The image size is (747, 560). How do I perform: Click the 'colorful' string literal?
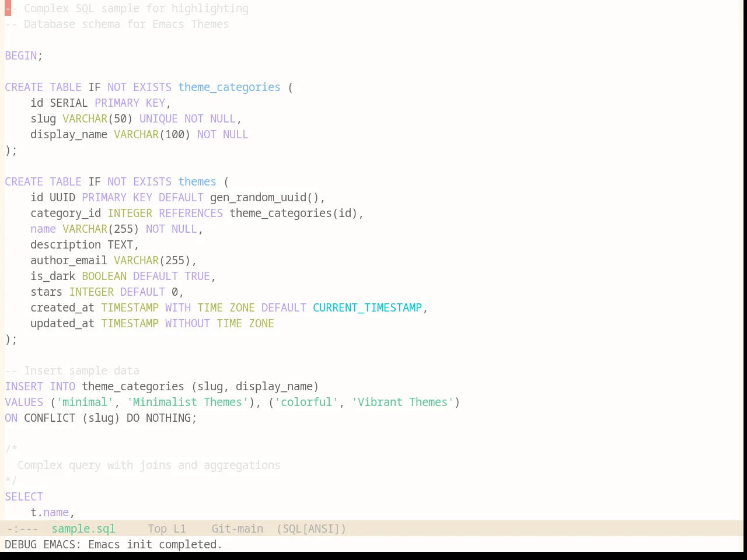point(306,402)
